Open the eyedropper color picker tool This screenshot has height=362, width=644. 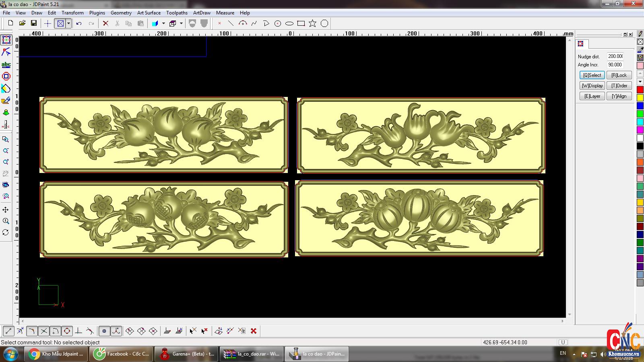coord(640,50)
